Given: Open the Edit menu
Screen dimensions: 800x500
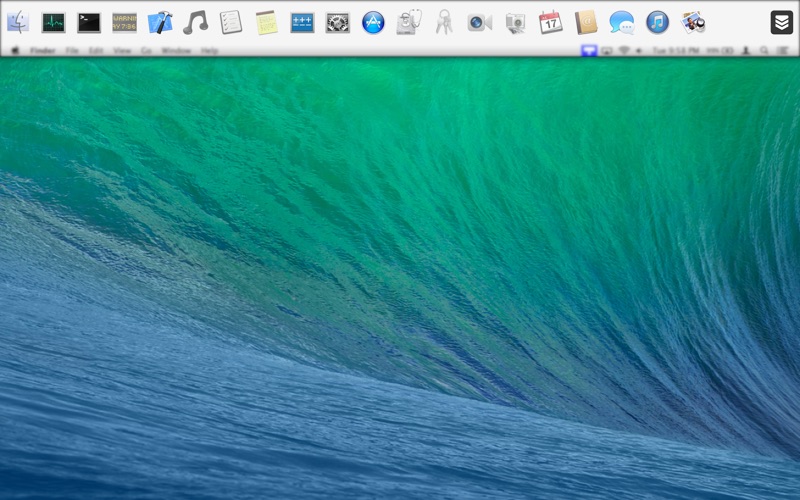Looking at the screenshot, I should [96, 51].
